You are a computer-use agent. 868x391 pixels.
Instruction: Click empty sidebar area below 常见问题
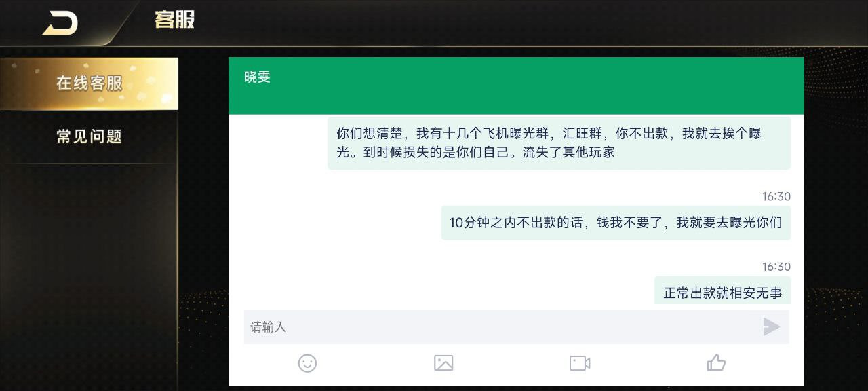coord(89,272)
